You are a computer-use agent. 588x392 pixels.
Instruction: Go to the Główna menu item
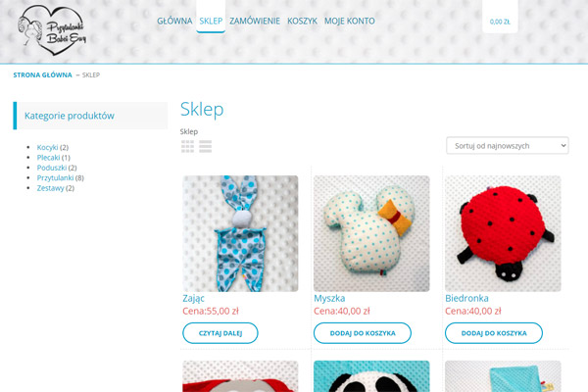[174, 21]
